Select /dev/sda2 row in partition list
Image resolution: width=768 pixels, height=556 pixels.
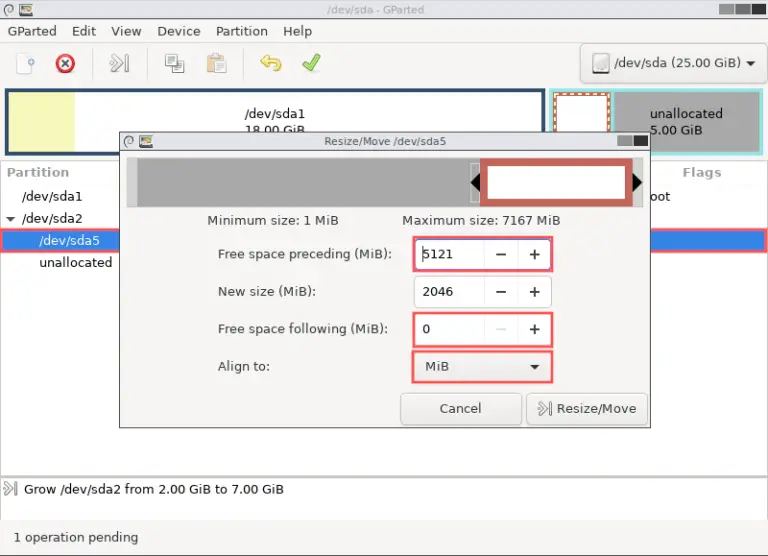pyautogui.click(x=60, y=218)
